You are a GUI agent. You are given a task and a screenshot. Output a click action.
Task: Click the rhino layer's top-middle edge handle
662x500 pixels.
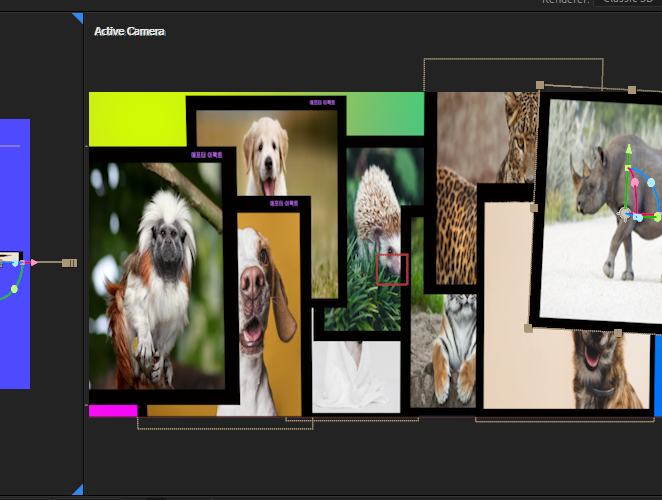pos(632,90)
